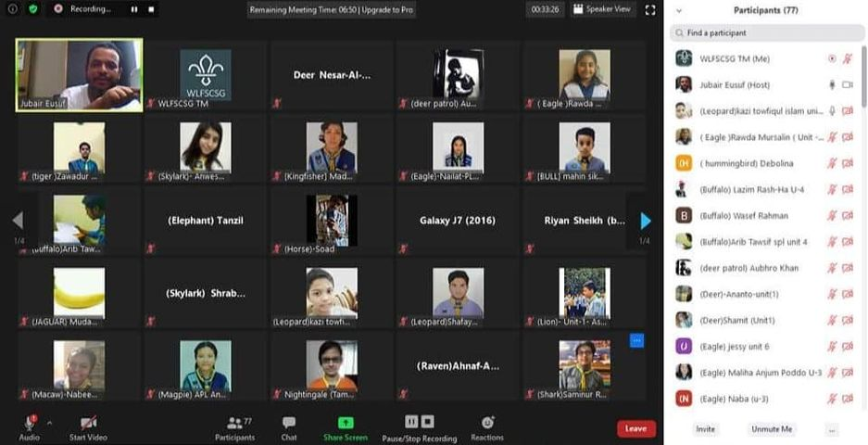Switch layout using Speaker View
This screenshot has height=445, width=868.
(x=602, y=9)
